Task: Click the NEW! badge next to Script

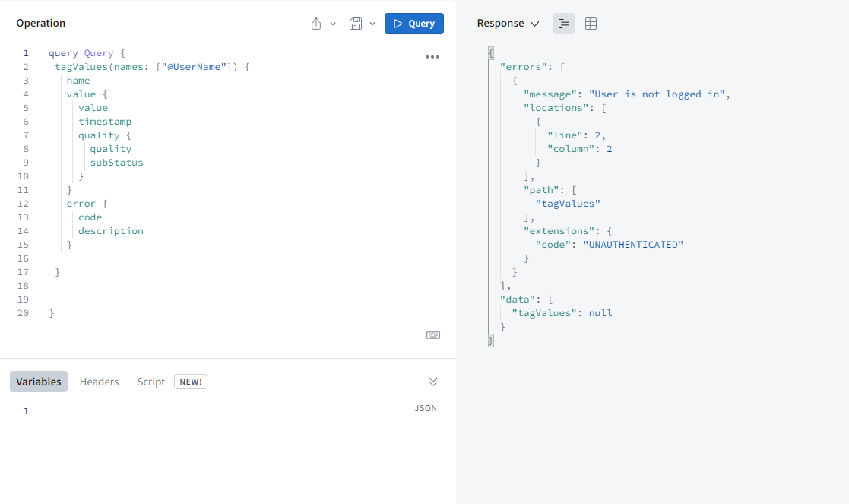Action: pos(191,382)
